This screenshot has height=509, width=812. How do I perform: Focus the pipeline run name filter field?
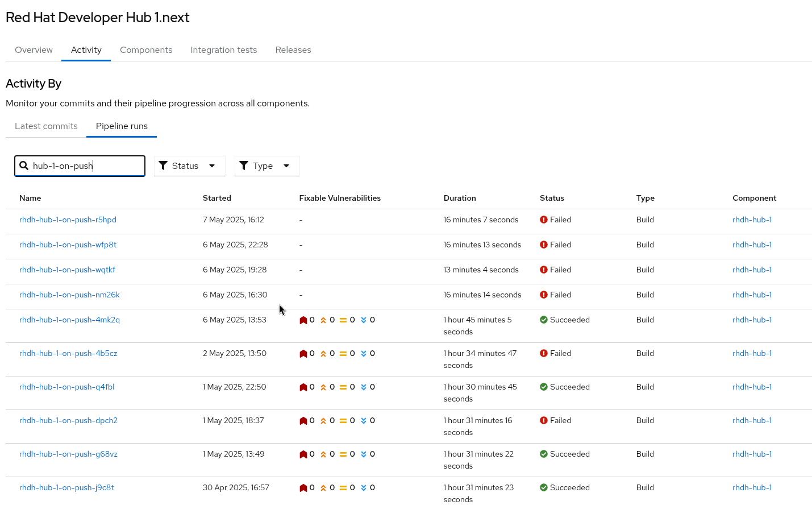click(85, 165)
